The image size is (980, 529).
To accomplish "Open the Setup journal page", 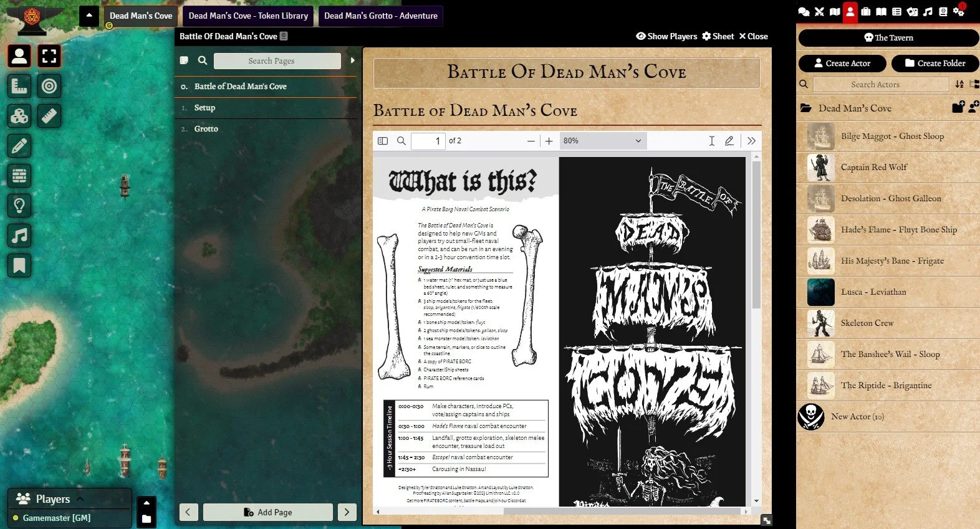I will tap(204, 108).
